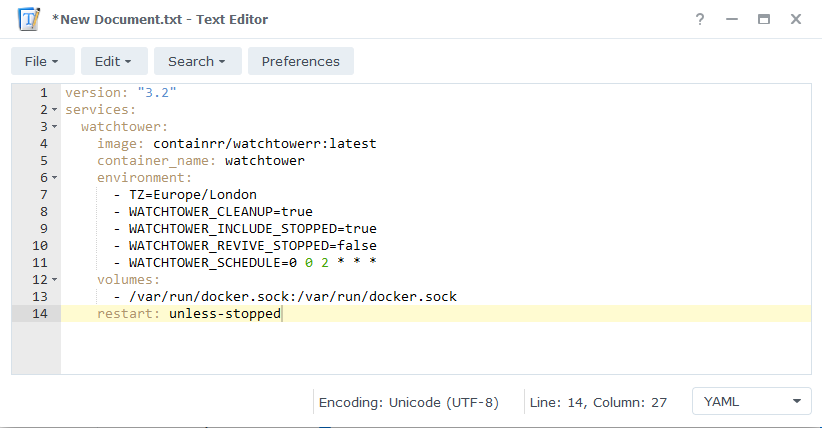822x428 pixels.
Task: Collapse the volumes block fold arrow
Action: point(55,280)
